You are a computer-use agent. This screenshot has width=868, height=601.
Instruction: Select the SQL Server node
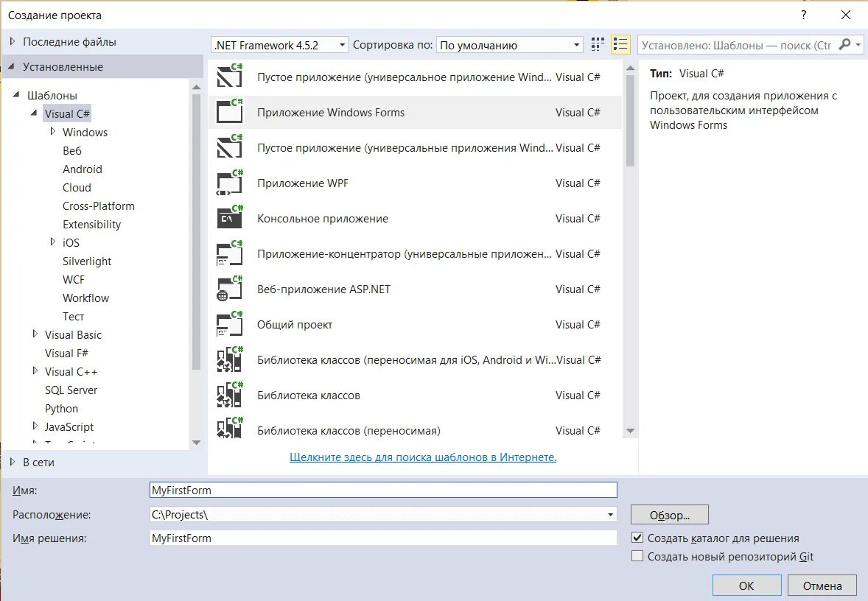pyautogui.click(x=71, y=390)
